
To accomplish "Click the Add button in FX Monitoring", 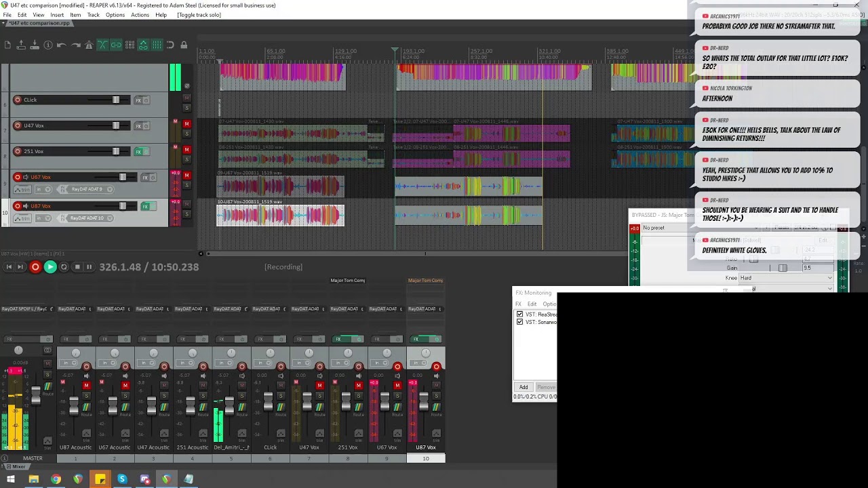I will pos(524,387).
